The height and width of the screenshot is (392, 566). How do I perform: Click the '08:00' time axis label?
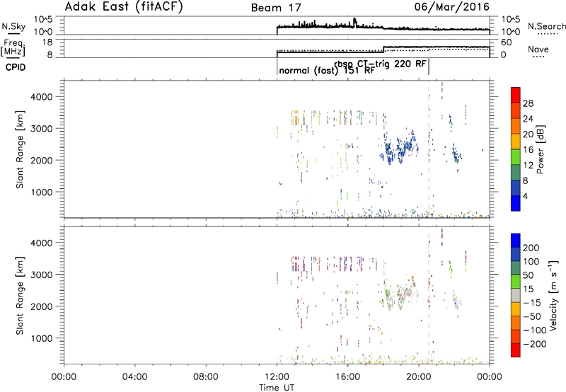206,377
